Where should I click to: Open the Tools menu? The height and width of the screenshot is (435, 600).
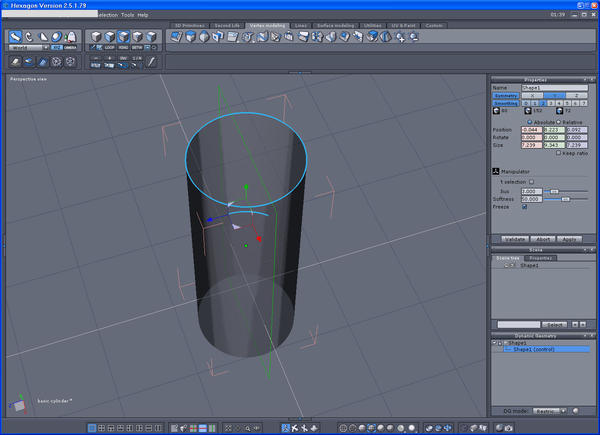[127, 15]
